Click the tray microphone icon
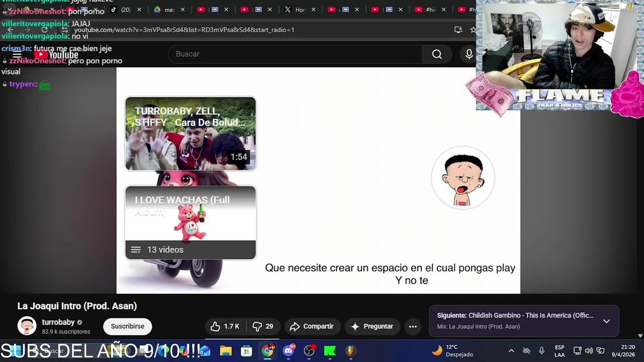The image size is (644, 362). pos(541,350)
